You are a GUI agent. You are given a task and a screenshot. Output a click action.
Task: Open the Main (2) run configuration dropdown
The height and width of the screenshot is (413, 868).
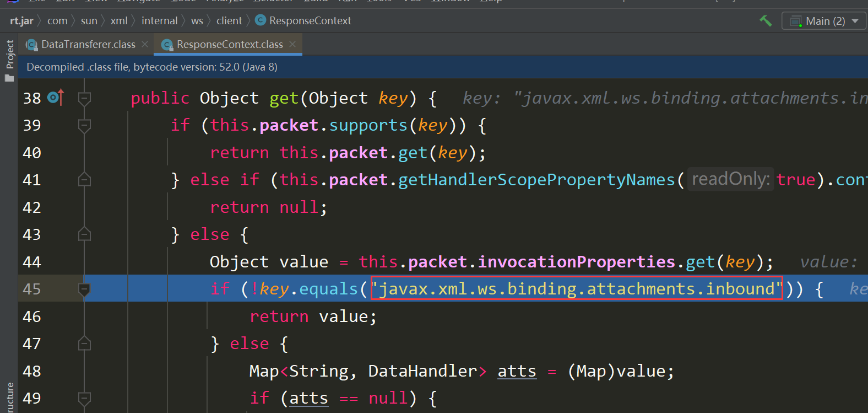824,21
